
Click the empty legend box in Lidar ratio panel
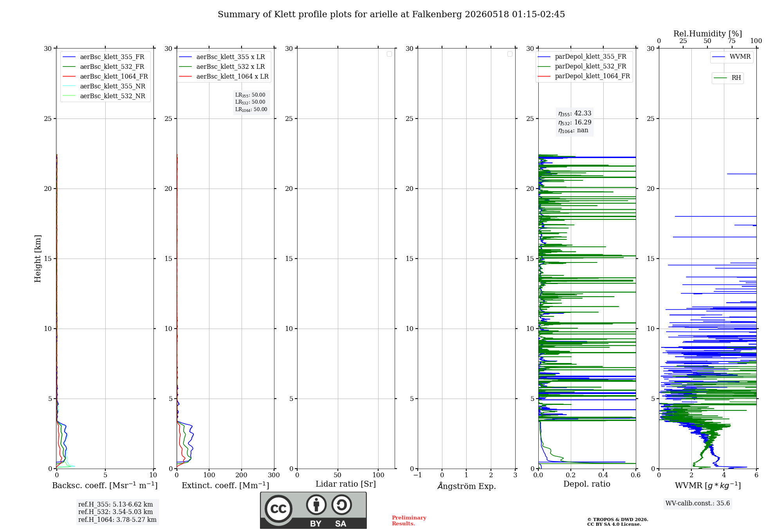(x=389, y=54)
